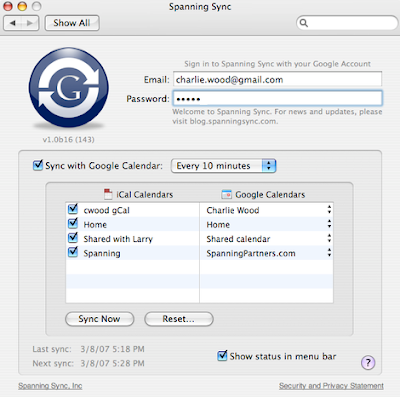400x397 pixels.
Task: Click the Show All button
Action: (72, 23)
